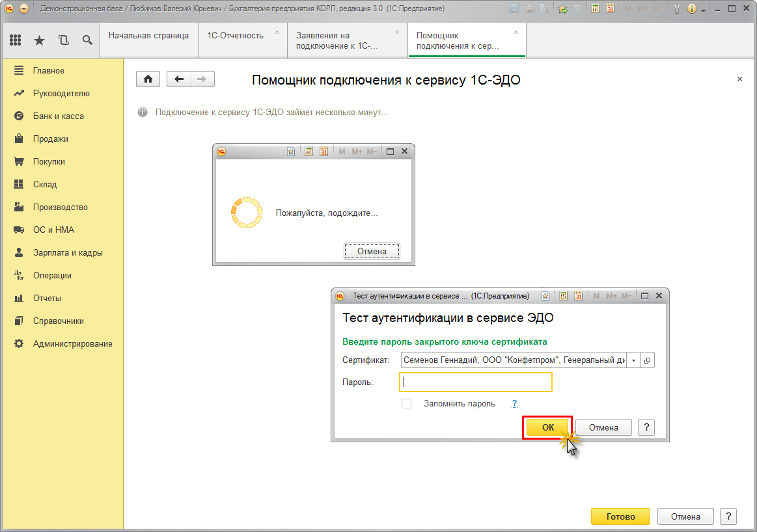The image size is (757, 532).
Task: Open the ОС и НМА section
Action: click(62, 230)
